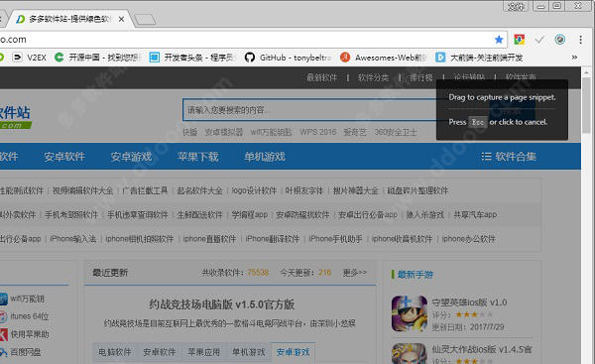Click the bookmark star in address bar
Image resolution: width=595 pixels, height=364 pixels.
pyautogui.click(x=499, y=39)
